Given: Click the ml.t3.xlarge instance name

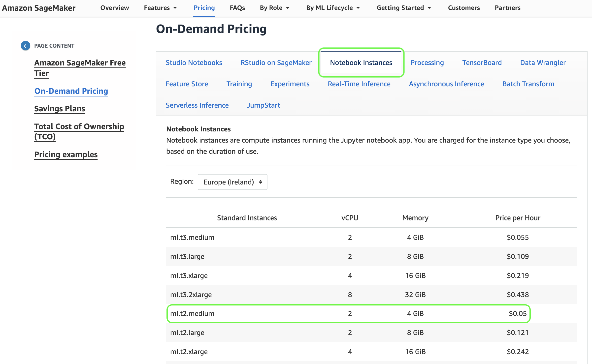Looking at the screenshot, I should coord(189,275).
